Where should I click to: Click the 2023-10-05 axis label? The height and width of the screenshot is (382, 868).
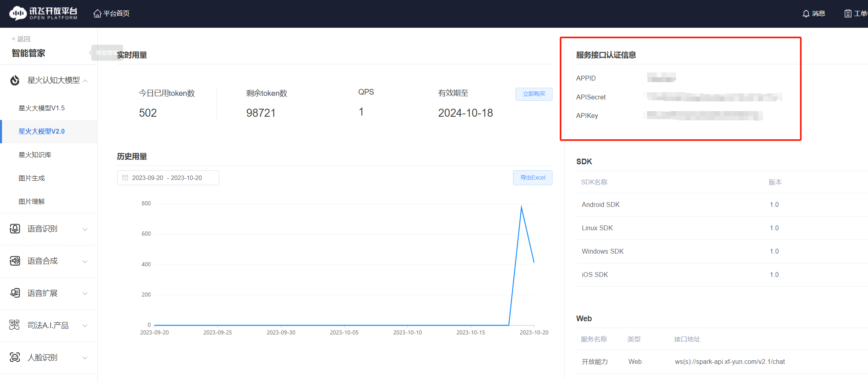pyautogui.click(x=344, y=332)
